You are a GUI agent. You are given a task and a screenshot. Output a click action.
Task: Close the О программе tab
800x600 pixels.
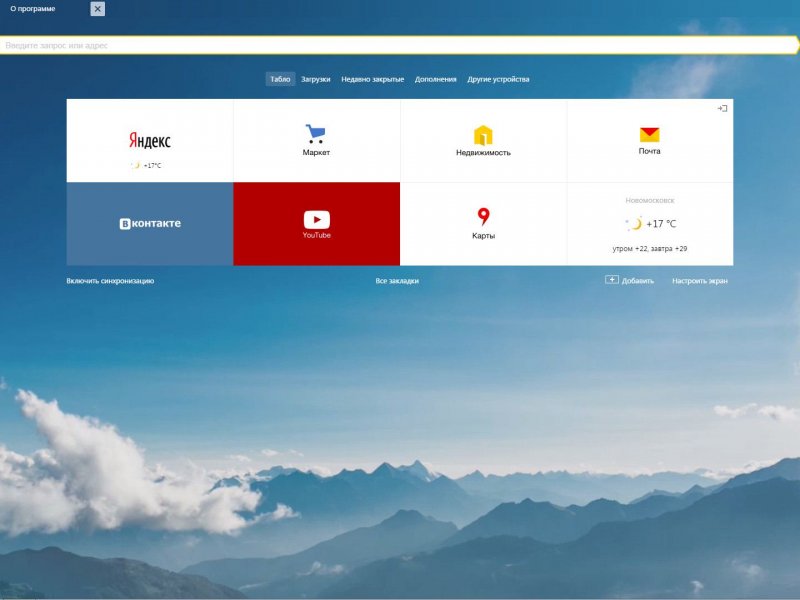click(x=97, y=9)
